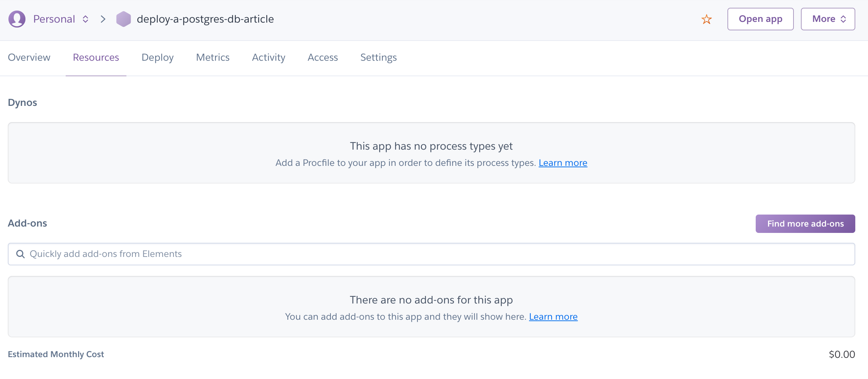Viewport: 868px width, 379px height.
Task: Open the Activity tab
Action: point(268,57)
